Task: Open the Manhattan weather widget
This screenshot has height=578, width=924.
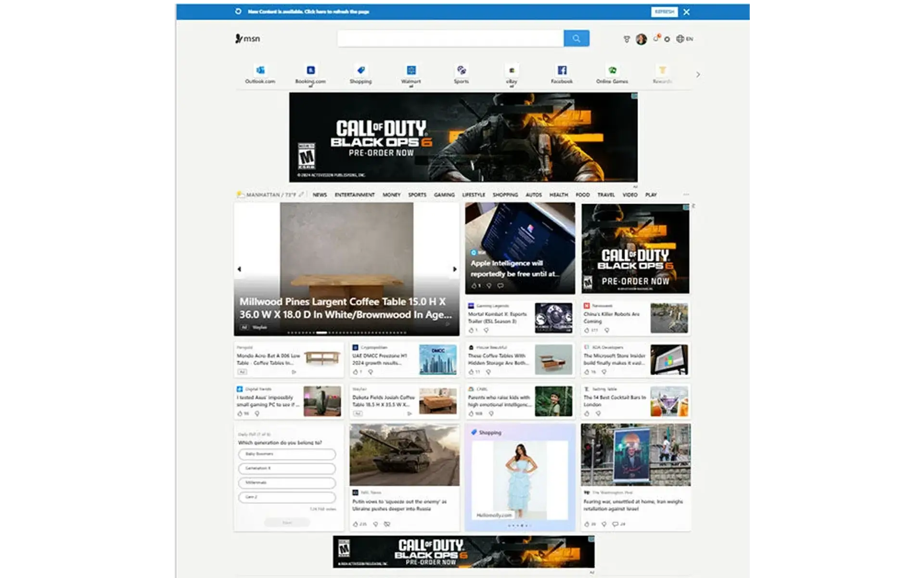Action: point(266,195)
